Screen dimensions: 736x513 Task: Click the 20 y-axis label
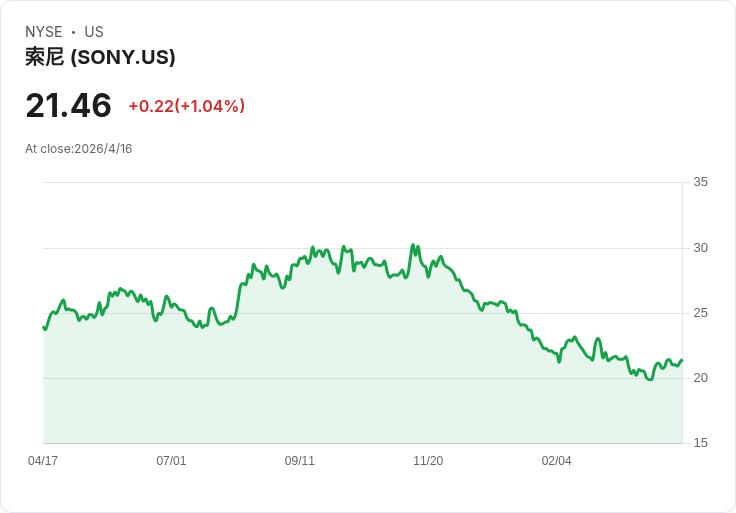tap(700, 378)
